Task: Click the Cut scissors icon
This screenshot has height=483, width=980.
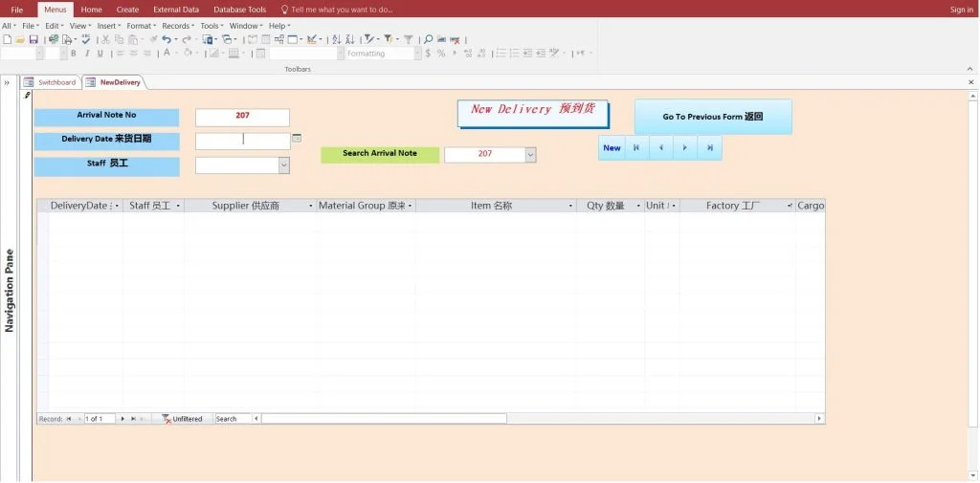Action: (105, 39)
